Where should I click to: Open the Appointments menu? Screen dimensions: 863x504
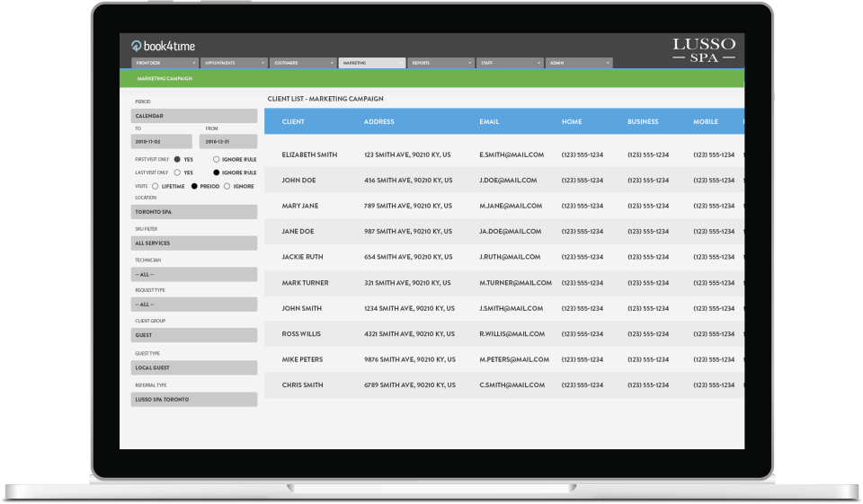pos(234,63)
